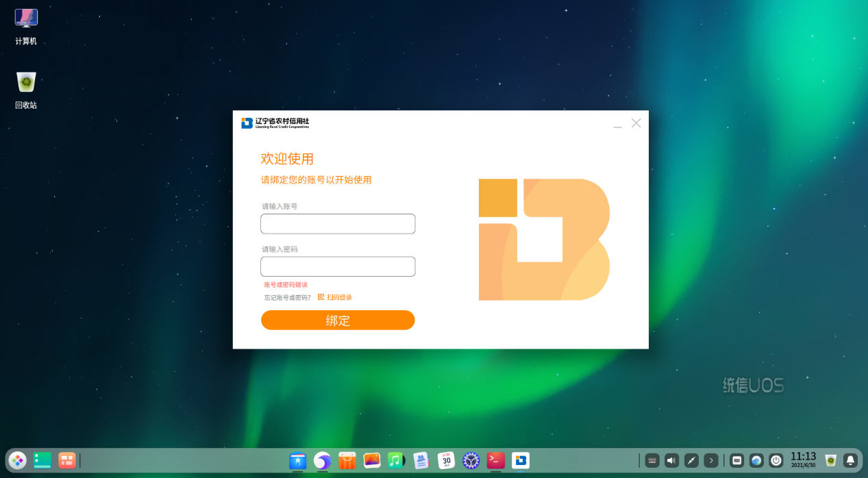Click the credit cooperative app dock icon
868x478 pixels.
521,461
